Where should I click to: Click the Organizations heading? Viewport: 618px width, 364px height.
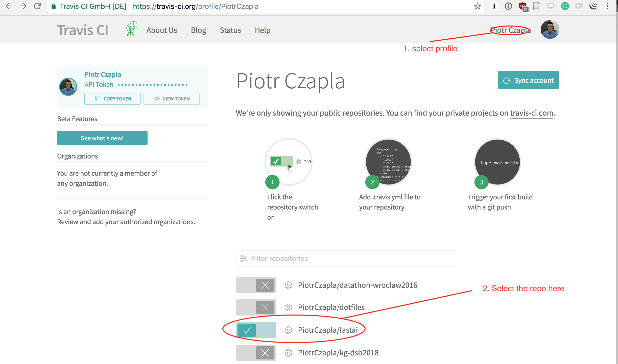[77, 156]
